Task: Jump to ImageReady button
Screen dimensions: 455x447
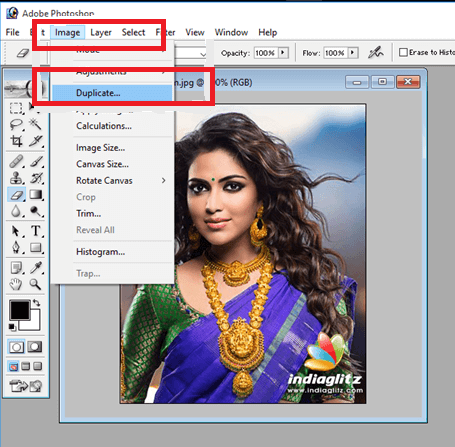Action: (x=26, y=386)
